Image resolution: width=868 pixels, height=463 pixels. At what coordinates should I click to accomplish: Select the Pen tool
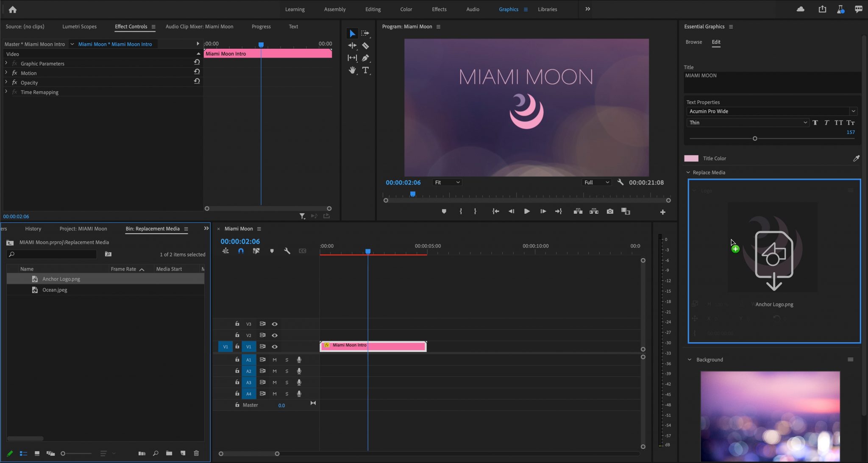click(365, 58)
